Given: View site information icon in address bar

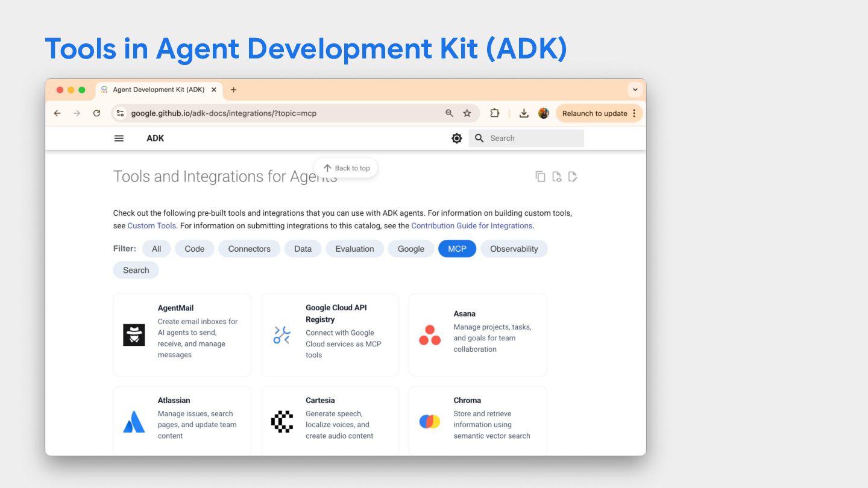Looking at the screenshot, I should [121, 113].
